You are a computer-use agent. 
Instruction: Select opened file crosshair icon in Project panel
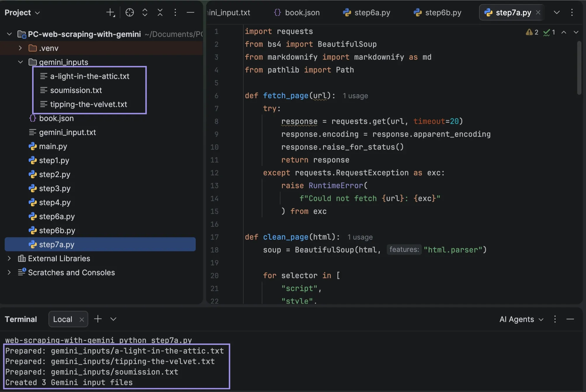(129, 13)
